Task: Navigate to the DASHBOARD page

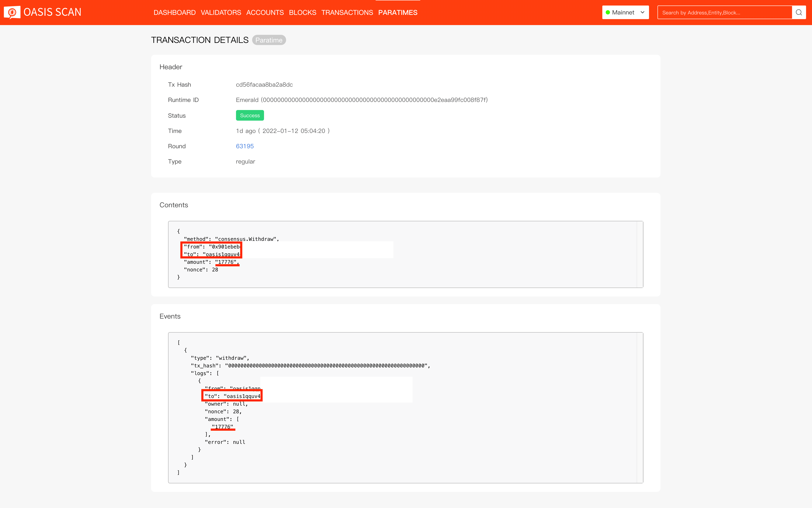Action: (174, 13)
